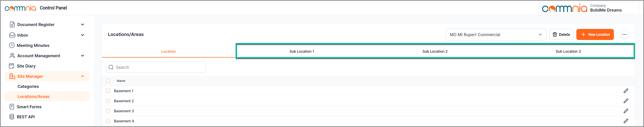Expand the Account Management chevron
644x127 pixels.
82,56
